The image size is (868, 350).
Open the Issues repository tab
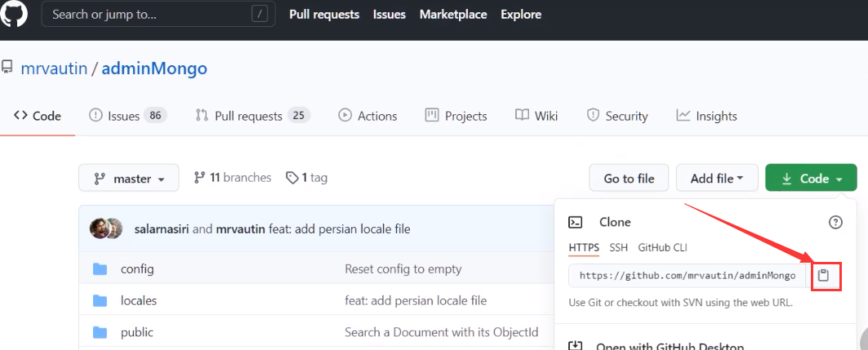pyautogui.click(x=127, y=116)
